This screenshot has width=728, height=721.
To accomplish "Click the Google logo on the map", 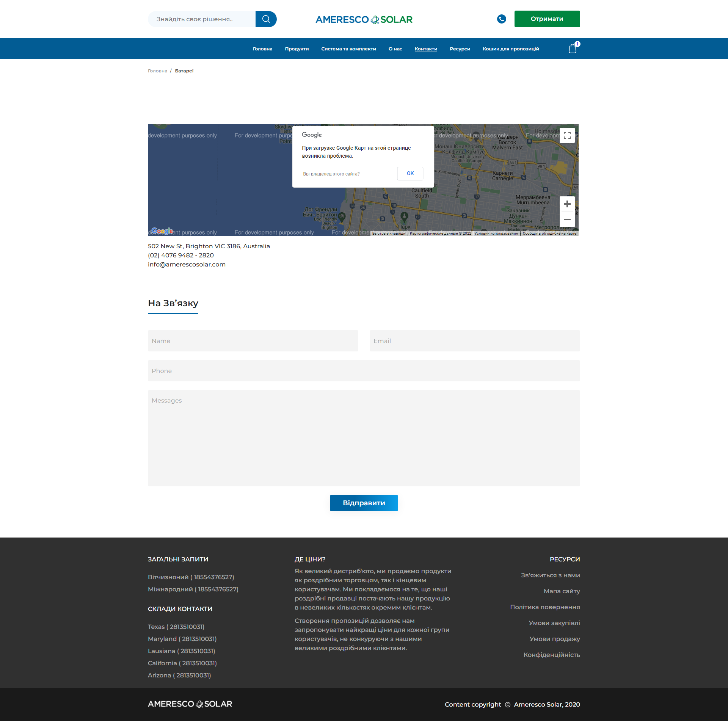I will [x=162, y=231].
